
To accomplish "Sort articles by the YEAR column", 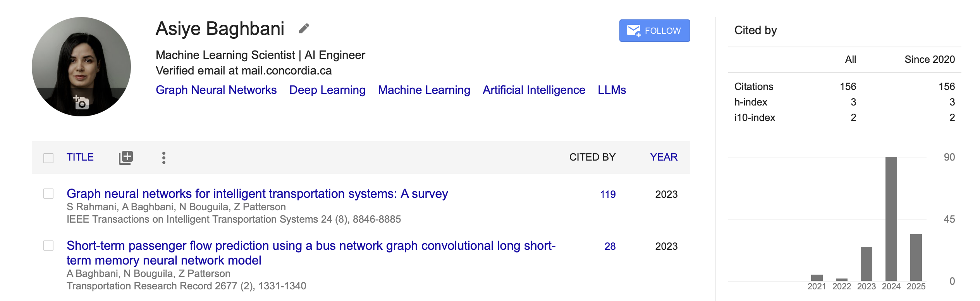I will (664, 157).
